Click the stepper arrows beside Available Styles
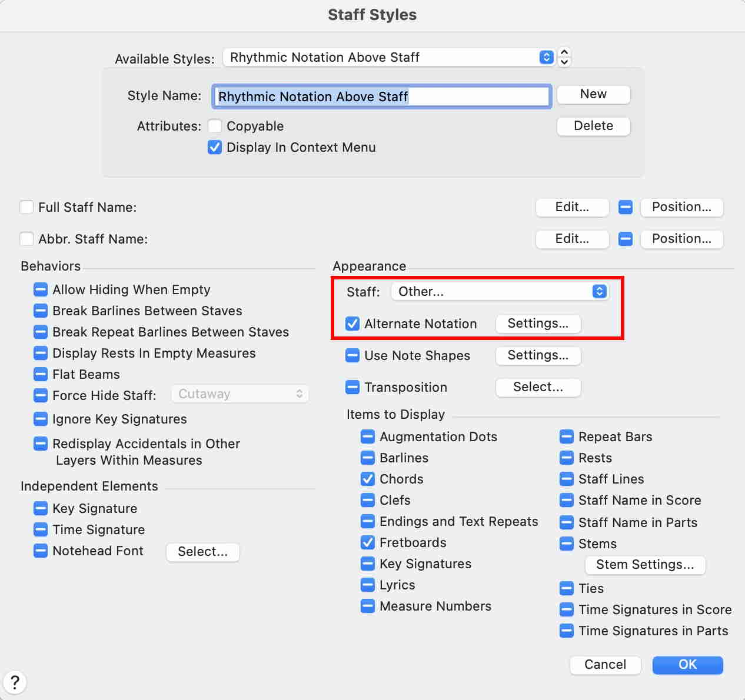 [x=564, y=57]
